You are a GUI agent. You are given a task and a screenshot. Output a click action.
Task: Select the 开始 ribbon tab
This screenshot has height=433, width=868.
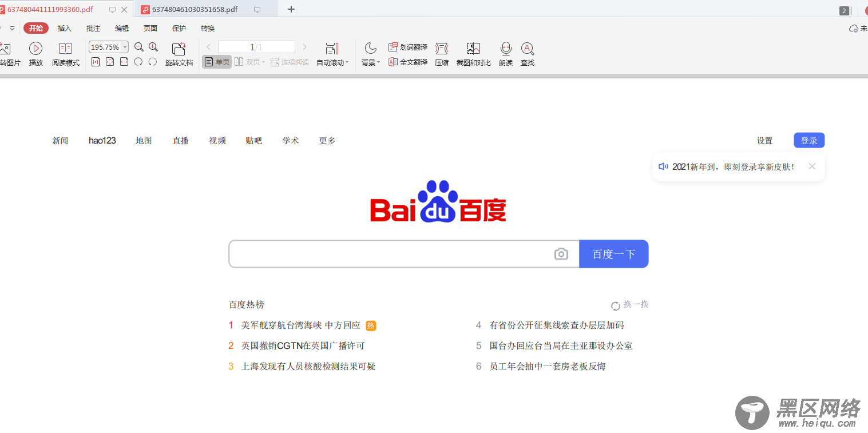(36, 28)
